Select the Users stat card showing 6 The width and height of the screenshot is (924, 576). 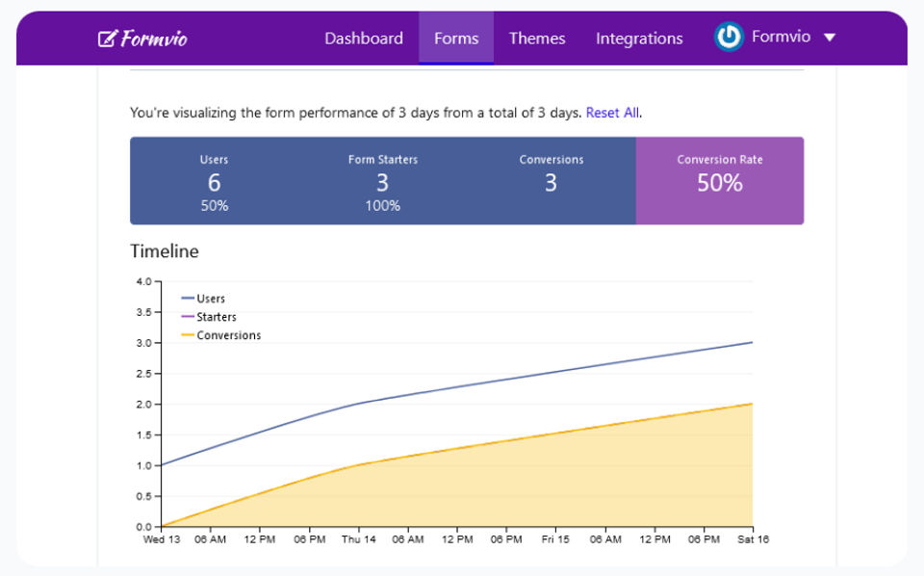pos(214,181)
